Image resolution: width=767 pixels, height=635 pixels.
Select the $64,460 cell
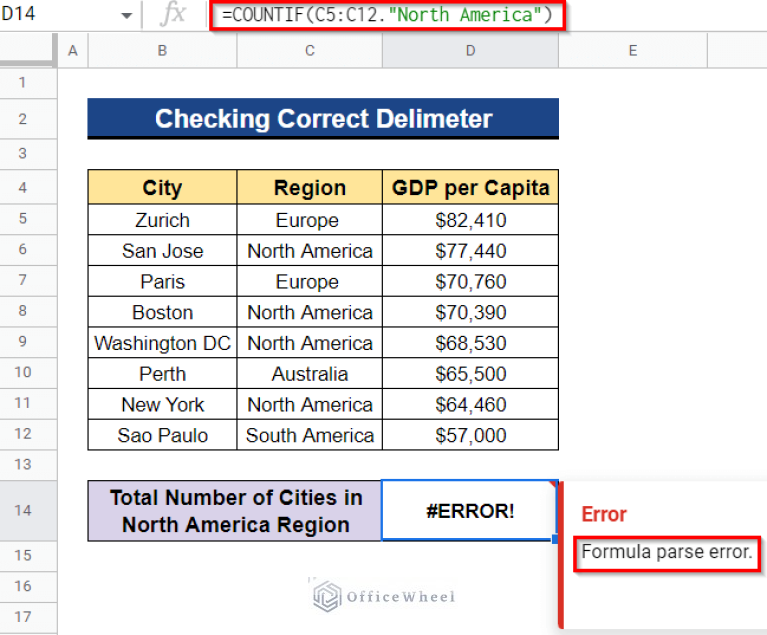(470, 405)
